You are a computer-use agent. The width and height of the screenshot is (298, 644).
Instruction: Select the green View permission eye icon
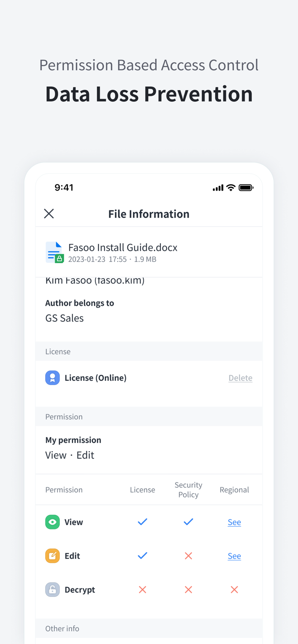coord(52,522)
